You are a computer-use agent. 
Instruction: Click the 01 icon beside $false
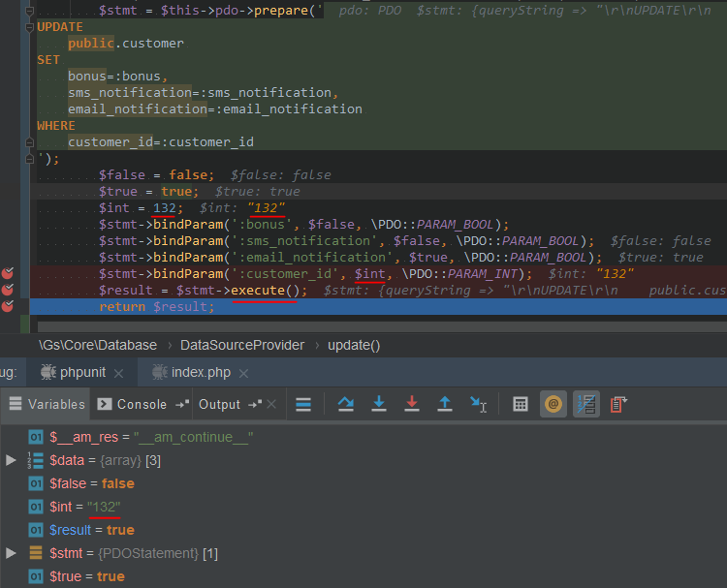point(36,483)
